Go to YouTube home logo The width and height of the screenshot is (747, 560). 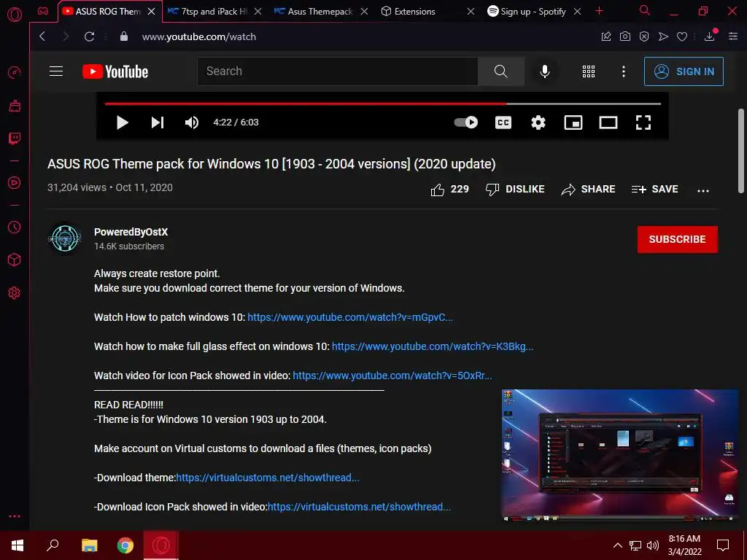click(x=115, y=71)
